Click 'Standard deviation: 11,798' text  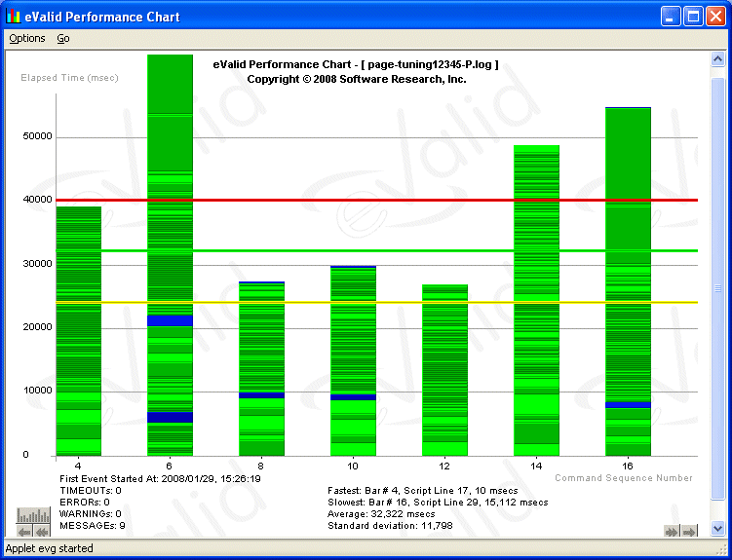(x=390, y=526)
